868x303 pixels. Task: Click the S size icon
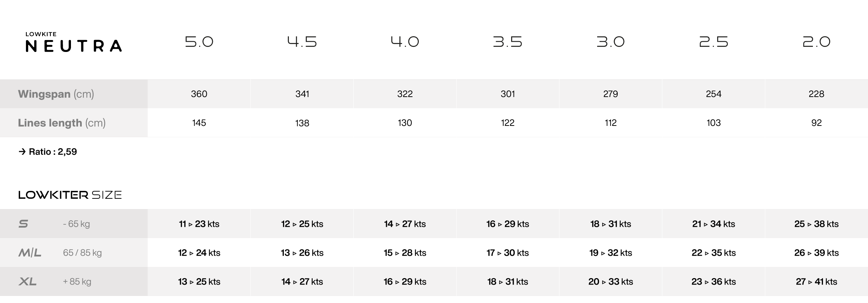[23, 224]
